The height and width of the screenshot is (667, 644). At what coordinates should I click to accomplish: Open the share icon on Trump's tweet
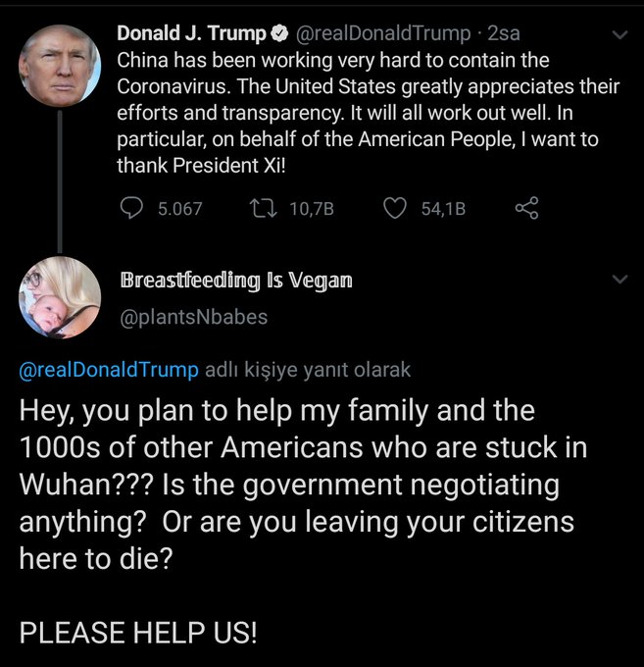526,208
